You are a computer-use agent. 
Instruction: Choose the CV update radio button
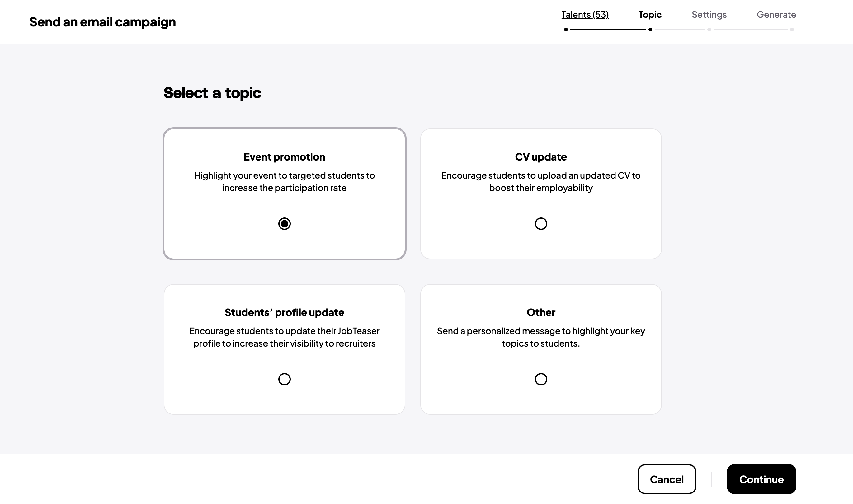point(541,223)
